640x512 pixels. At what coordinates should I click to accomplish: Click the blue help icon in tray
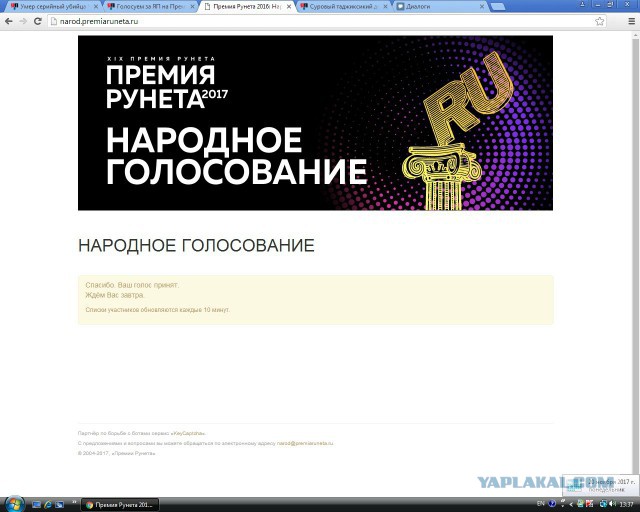553,504
